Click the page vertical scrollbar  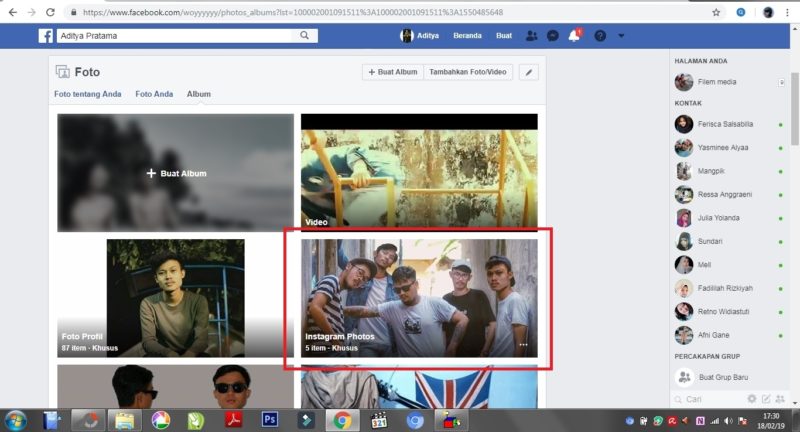tap(795, 110)
